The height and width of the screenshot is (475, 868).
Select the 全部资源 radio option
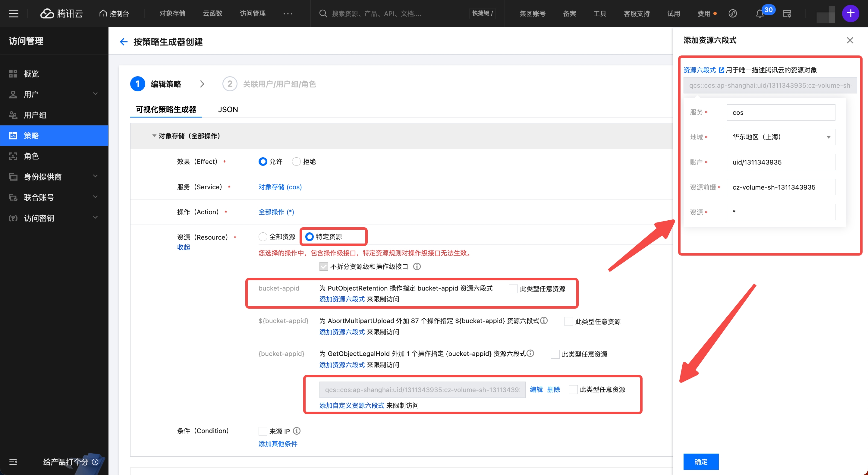[x=263, y=237]
